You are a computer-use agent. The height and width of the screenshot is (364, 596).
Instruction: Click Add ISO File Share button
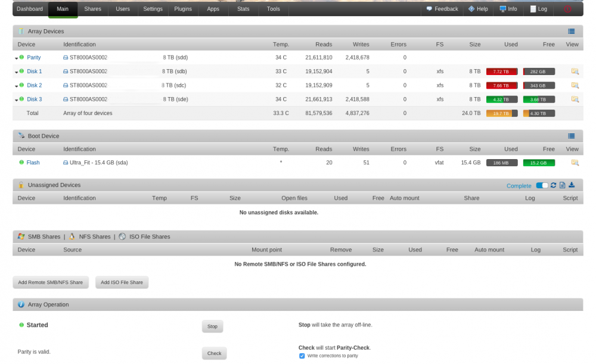coord(122,282)
